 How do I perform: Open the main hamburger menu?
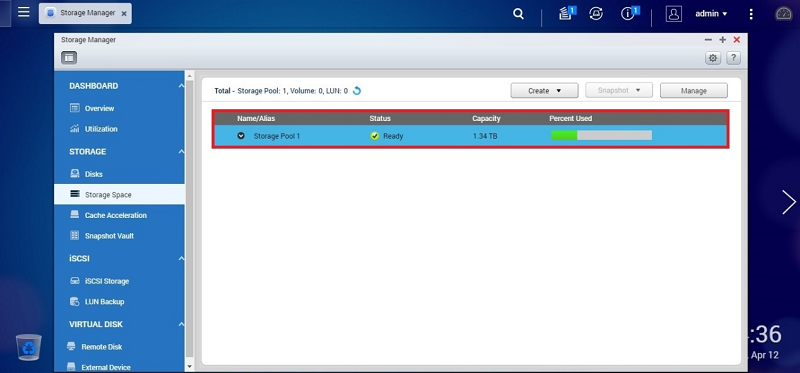23,12
